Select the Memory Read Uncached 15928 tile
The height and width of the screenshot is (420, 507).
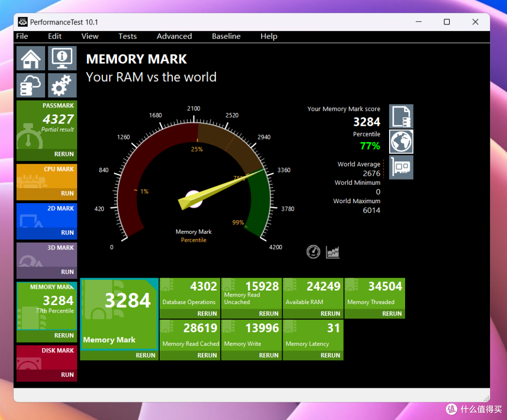(251, 294)
